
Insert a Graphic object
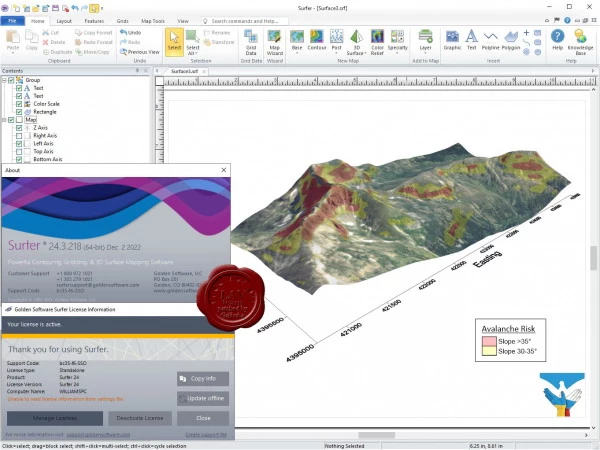(x=452, y=40)
